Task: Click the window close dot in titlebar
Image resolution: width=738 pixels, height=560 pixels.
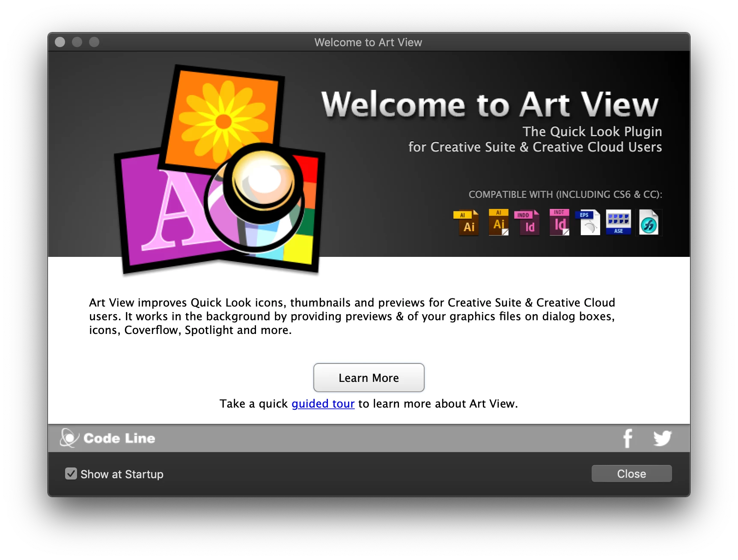Action: coord(60,42)
